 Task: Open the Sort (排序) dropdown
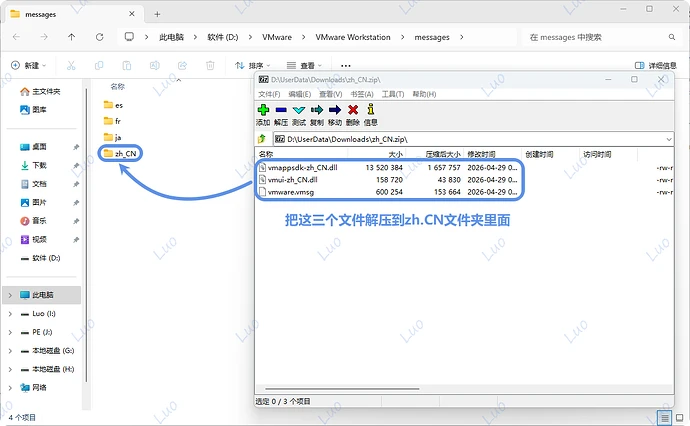click(253, 66)
